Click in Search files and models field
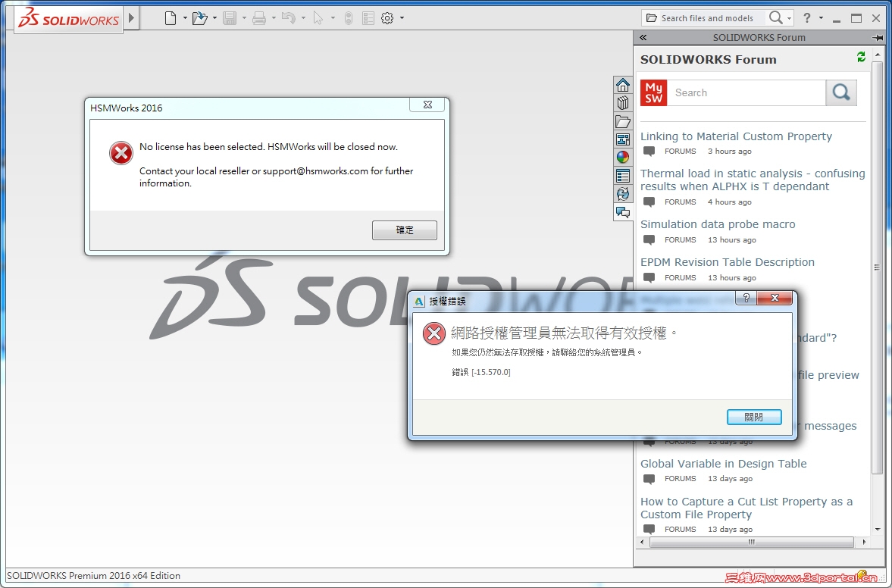The image size is (892, 588). click(706, 18)
